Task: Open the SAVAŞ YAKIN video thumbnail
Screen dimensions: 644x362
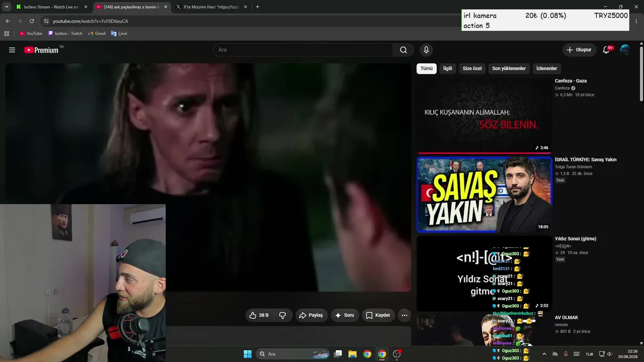Action: (484, 195)
